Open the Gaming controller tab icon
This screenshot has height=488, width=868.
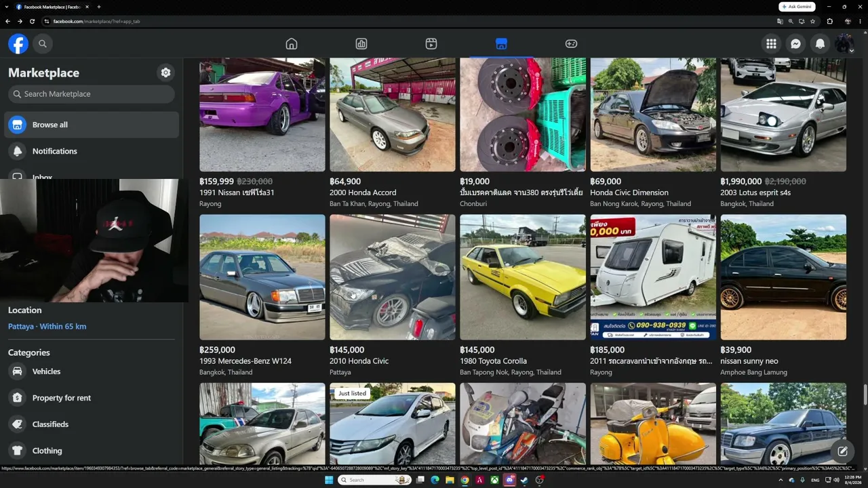571,44
